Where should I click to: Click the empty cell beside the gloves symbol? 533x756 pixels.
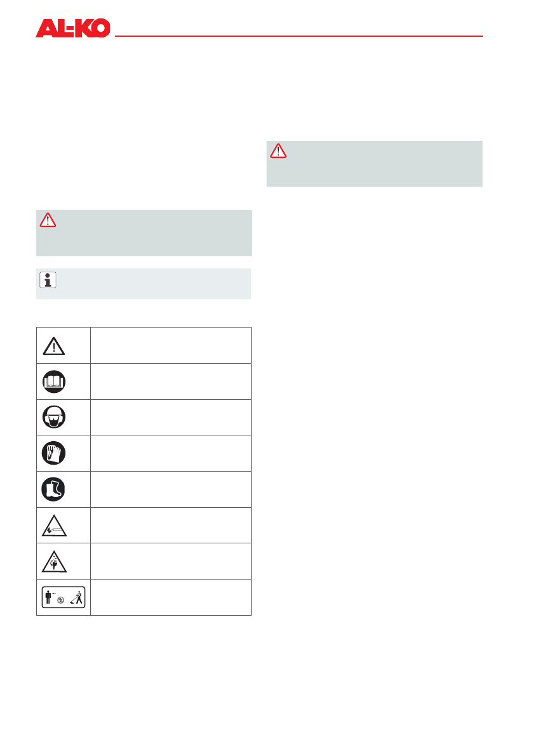click(x=170, y=453)
